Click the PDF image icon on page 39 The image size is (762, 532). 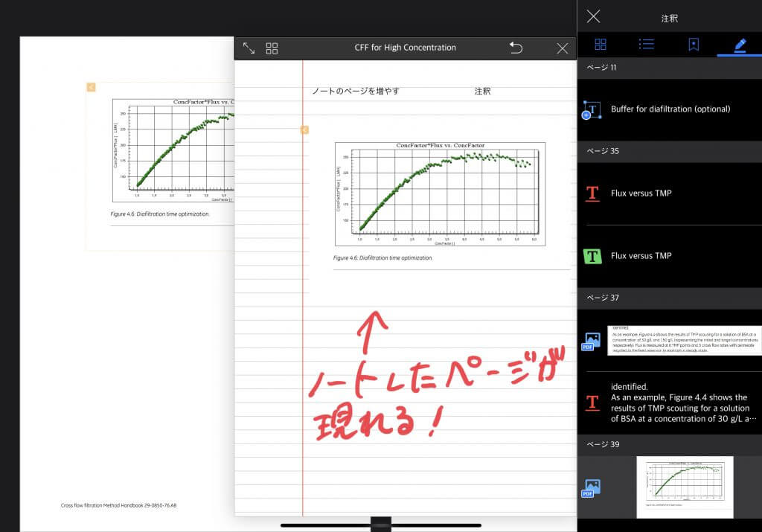tap(591, 488)
